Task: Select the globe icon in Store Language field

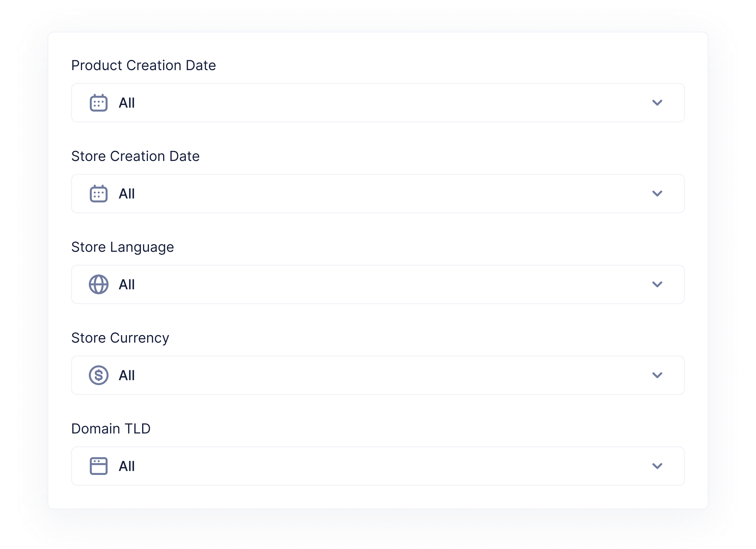Action: coord(99,285)
